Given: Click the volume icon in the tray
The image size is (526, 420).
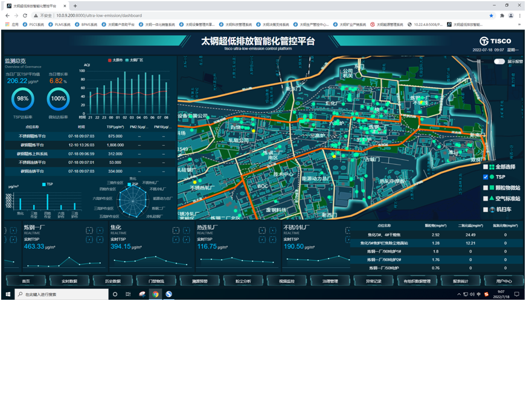Looking at the screenshot, I should tap(472, 294).
